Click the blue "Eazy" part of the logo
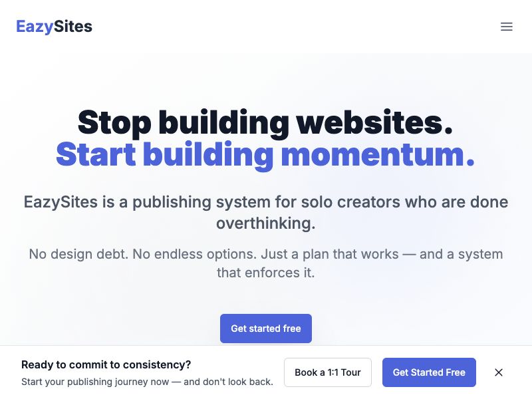Viewport: 532px width, 399px height. tap(35, 27)
